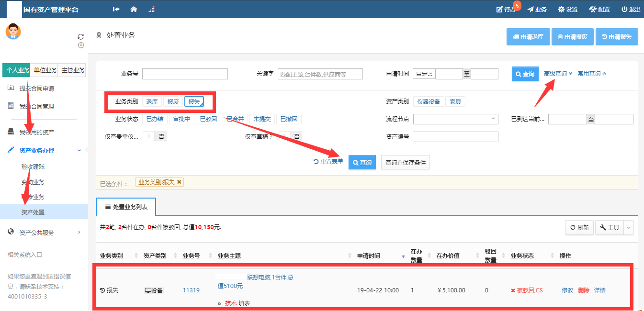644x311 pixels.
Task: Open 待办 notifications with badge 5
Action: (x=506, y=9)
